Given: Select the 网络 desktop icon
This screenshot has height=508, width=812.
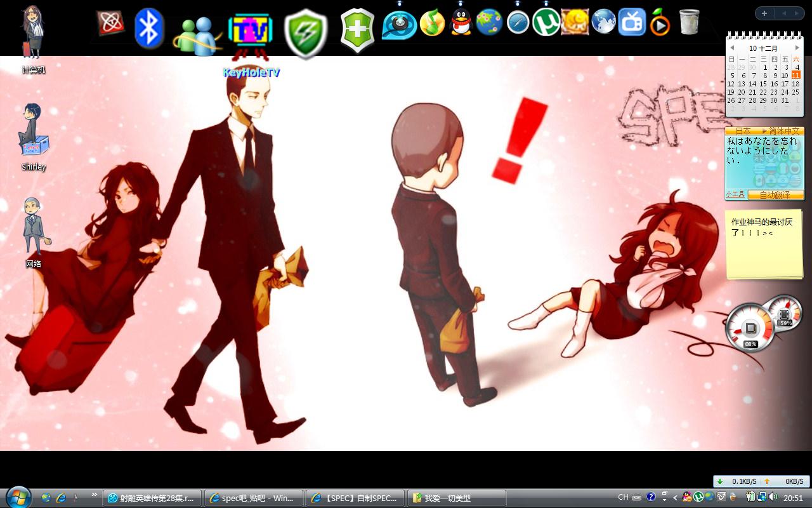Looking at the screenshot, I should click(34, 233).
